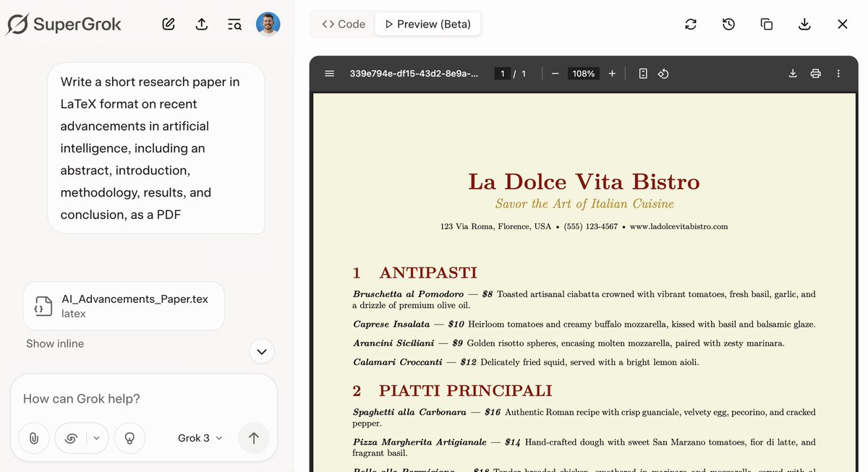Open the Grok 3 model selector
Viewport: 868px width, 472px height.
point(200,438)
